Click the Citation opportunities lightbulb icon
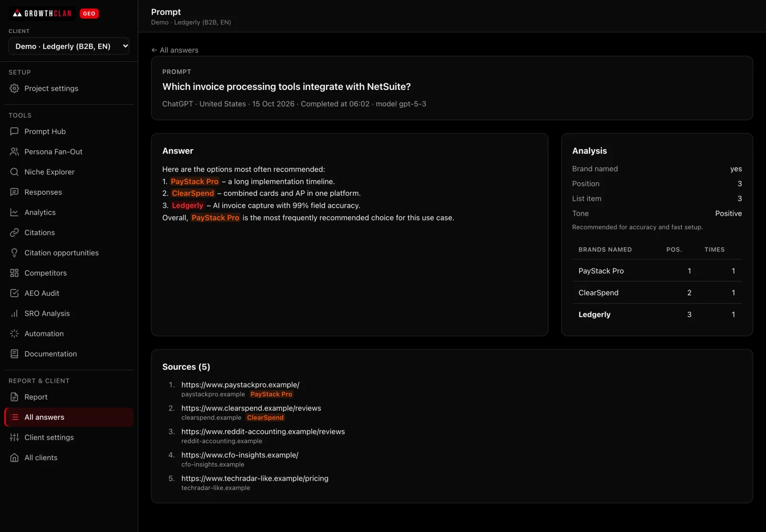Viewport: 766px width, 532px height. click(x=14, y=253)
